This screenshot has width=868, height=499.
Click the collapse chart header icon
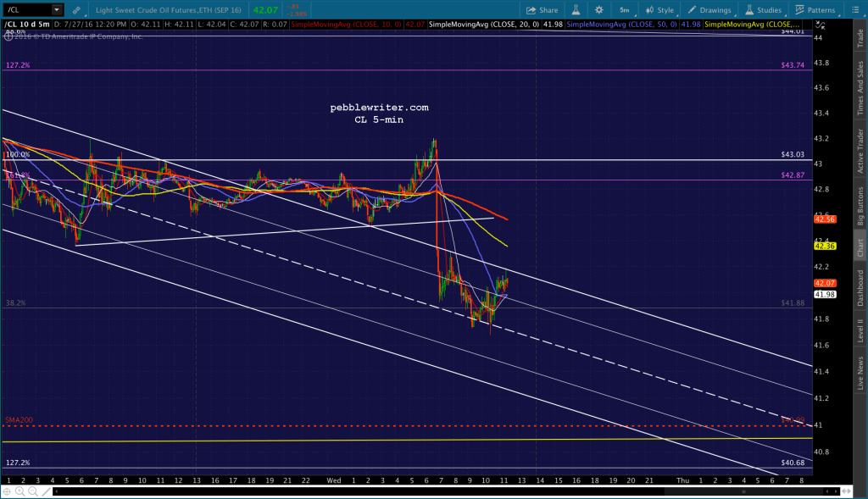(x=821, y=25)
